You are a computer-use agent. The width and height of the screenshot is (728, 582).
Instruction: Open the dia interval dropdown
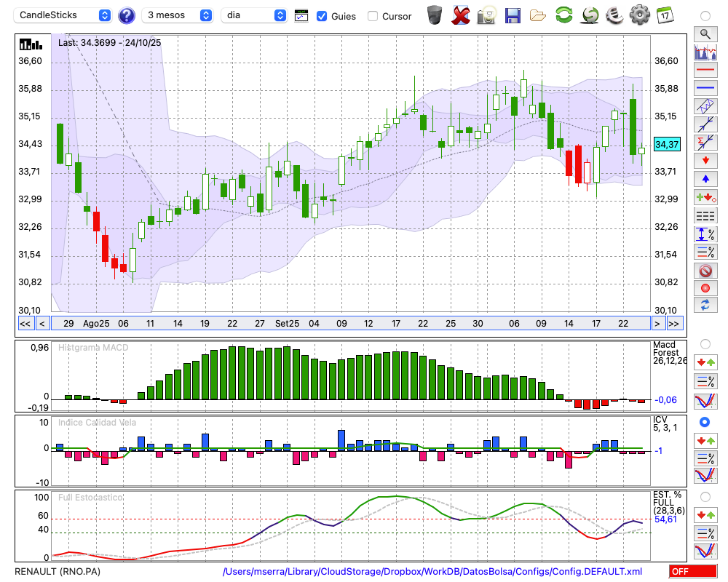click(253, 15)
